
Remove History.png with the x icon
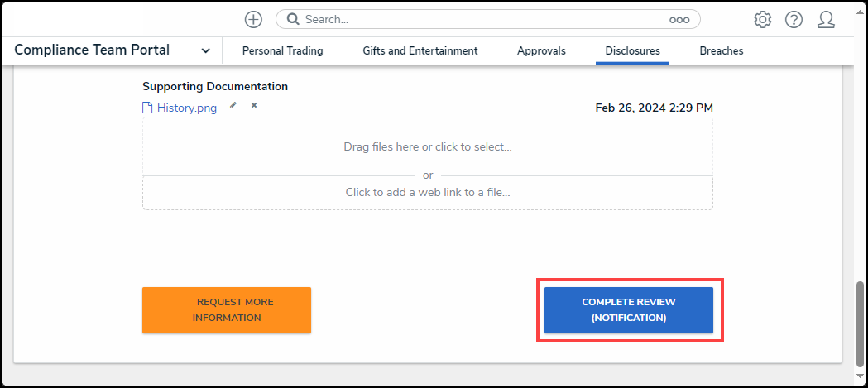(254, 105)
